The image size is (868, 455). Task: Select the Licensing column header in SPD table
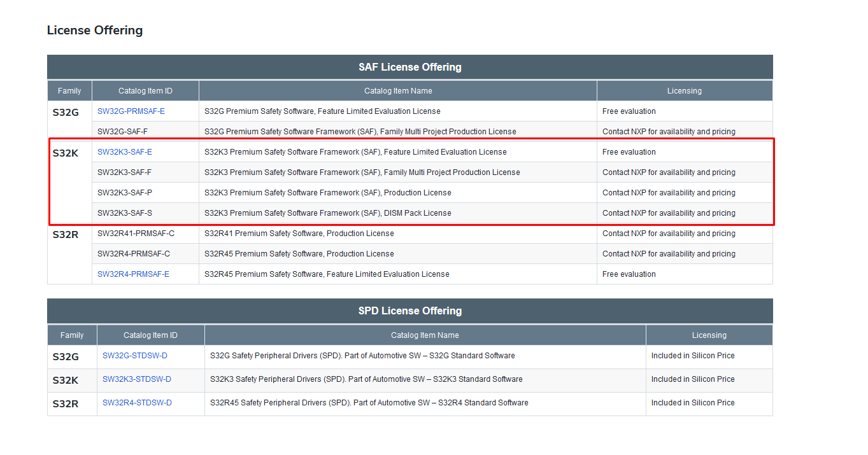pyautogui.click(x=709, y=335)
